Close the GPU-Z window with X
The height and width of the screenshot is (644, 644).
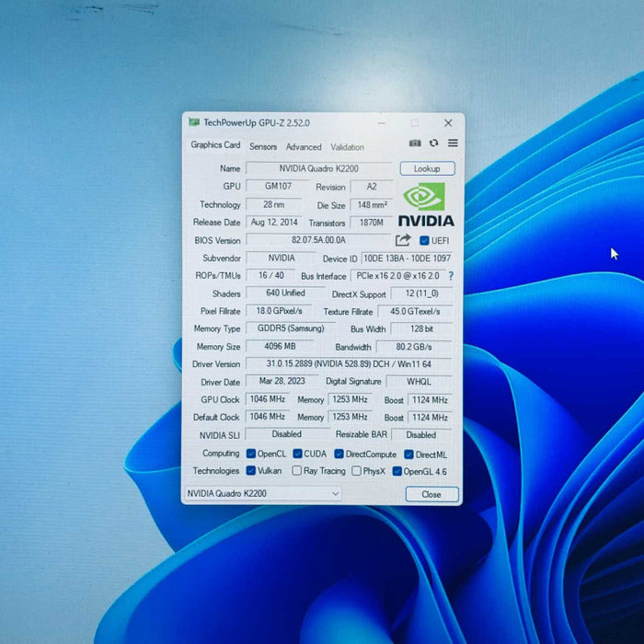pyautogui.click(x=448, y=122)
